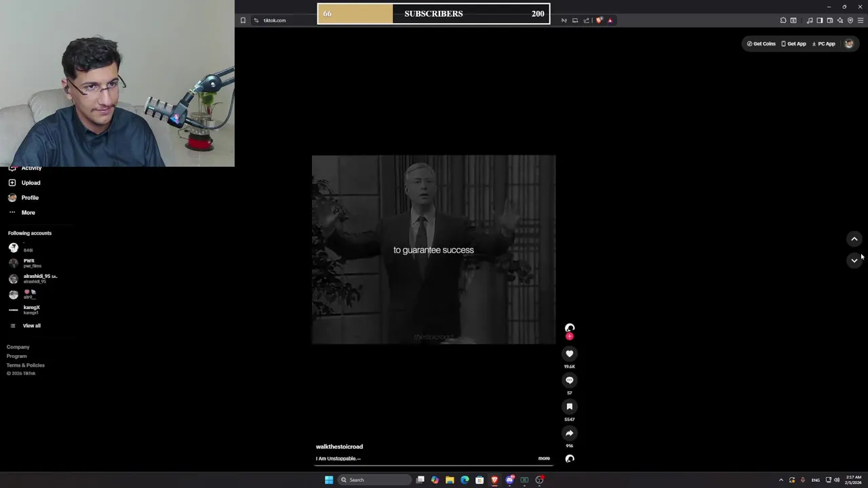Open the More menu in the sidebar
The height and width of the screenshot is (488, 868).
click(22, 213)
